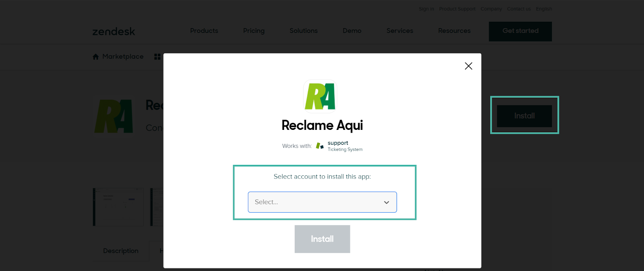
Task: Click the dark Install button on the page
Action: (524, 116)
